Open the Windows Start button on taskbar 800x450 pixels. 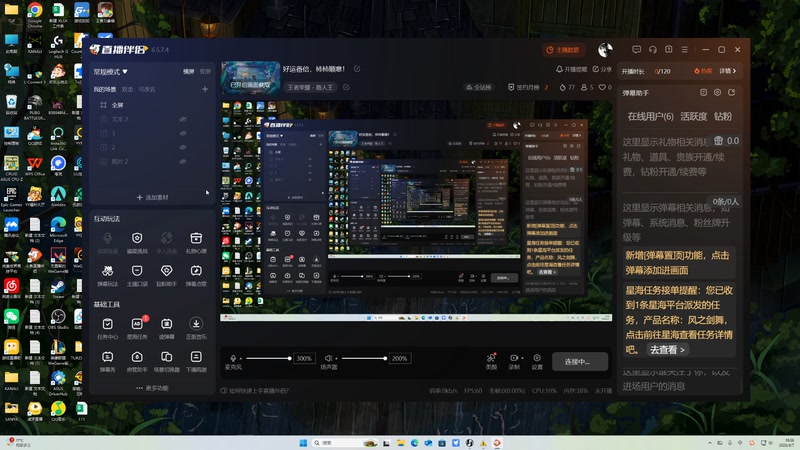coord(303,443)
